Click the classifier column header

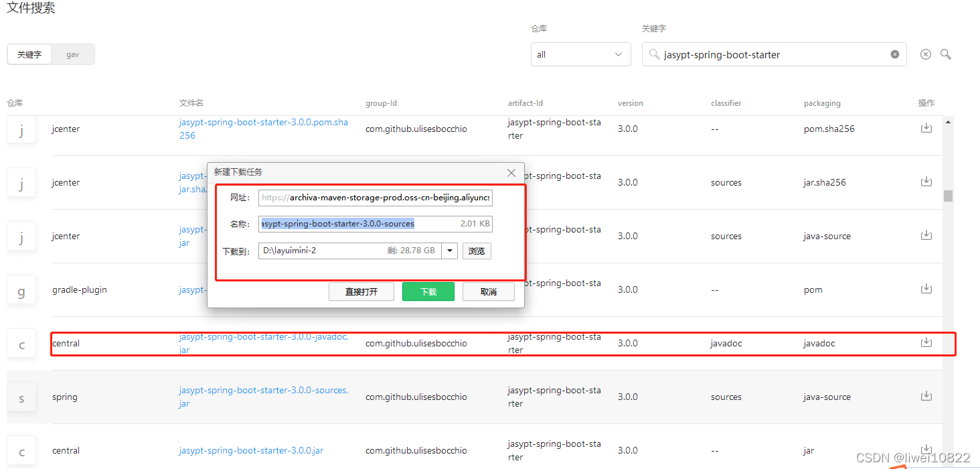(726, 103)
